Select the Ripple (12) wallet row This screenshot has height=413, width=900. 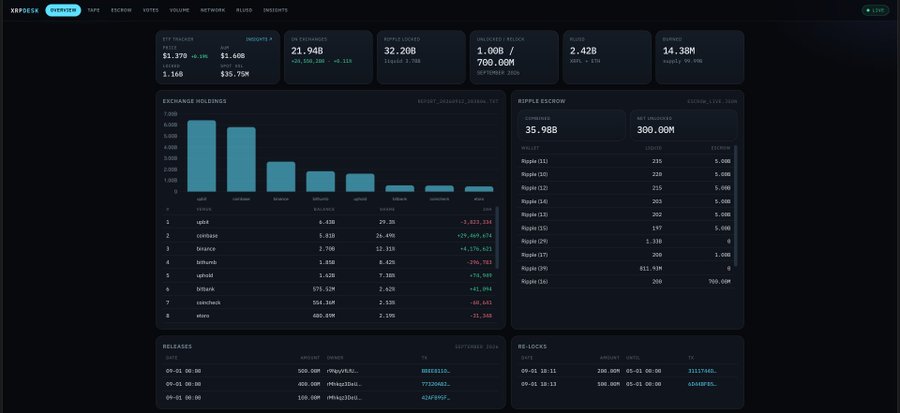626,188
